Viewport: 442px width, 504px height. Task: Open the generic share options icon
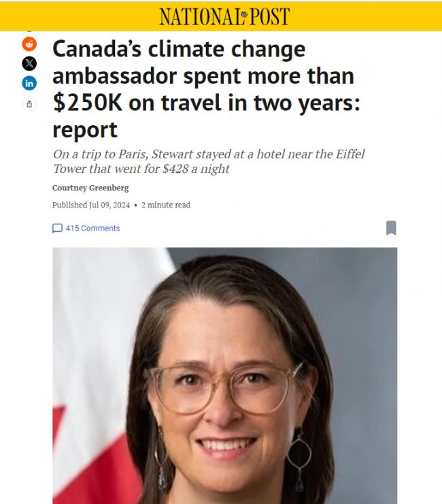click(29, 104)
